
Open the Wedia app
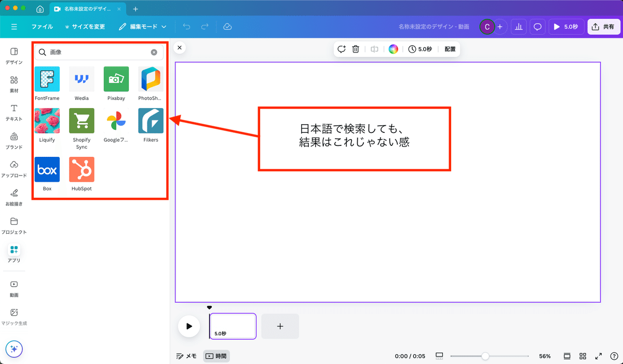pyautogui.click(x=82, y=79)
